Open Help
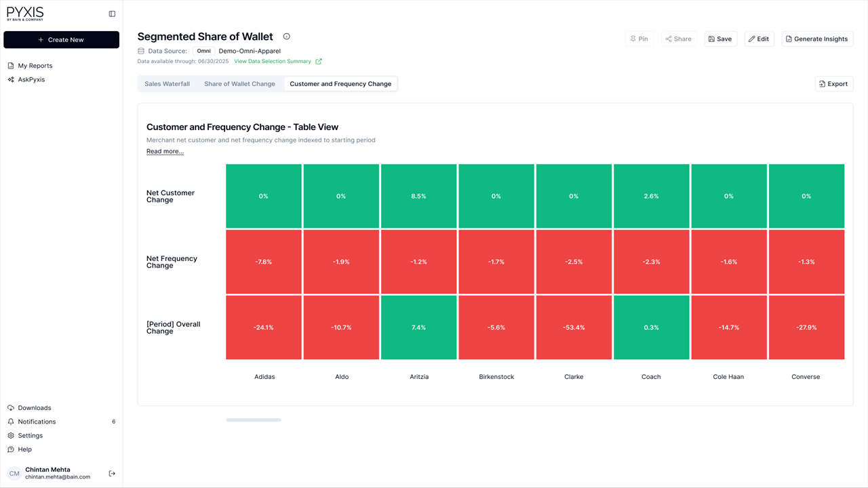Image resolution: width=868 pixels, height=488 pixels. pos(24,449)
